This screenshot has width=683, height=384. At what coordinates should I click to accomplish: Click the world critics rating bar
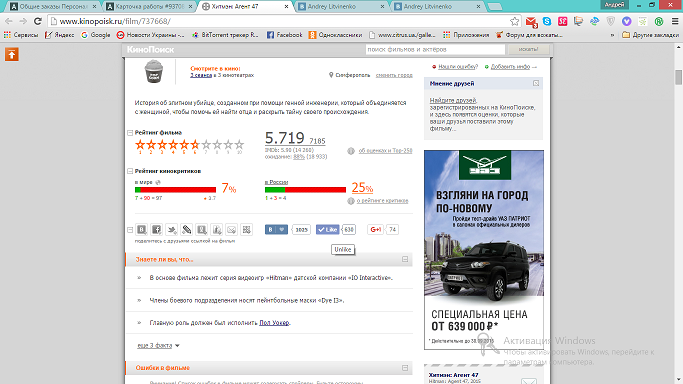pos(175,190)
